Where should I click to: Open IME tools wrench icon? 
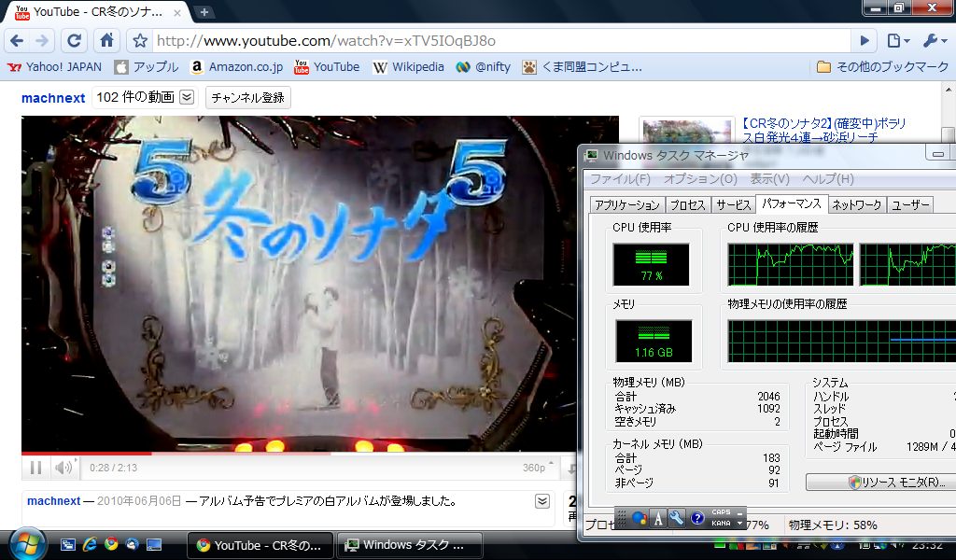click(677, 518)
